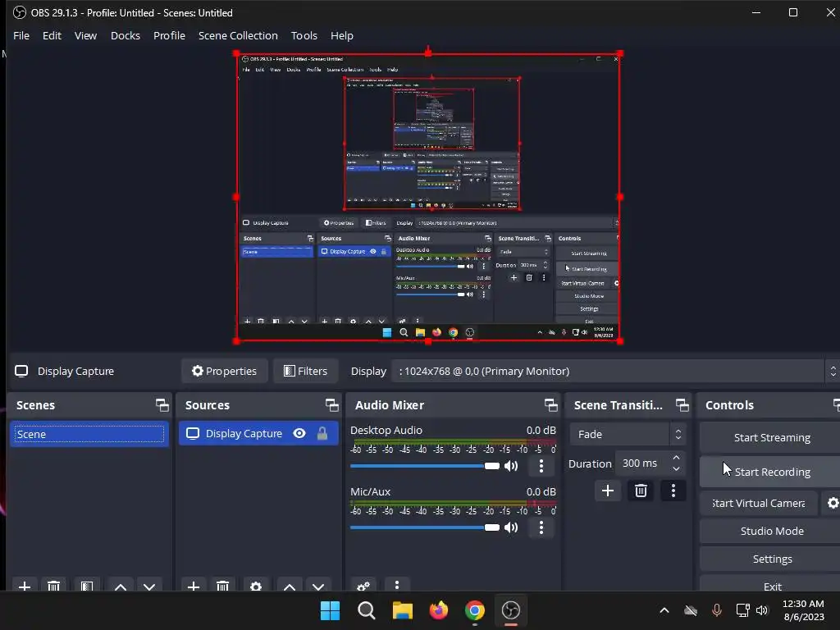Add a new scene with plus
Screen dimensions: 840x630
tap(25, 586)
